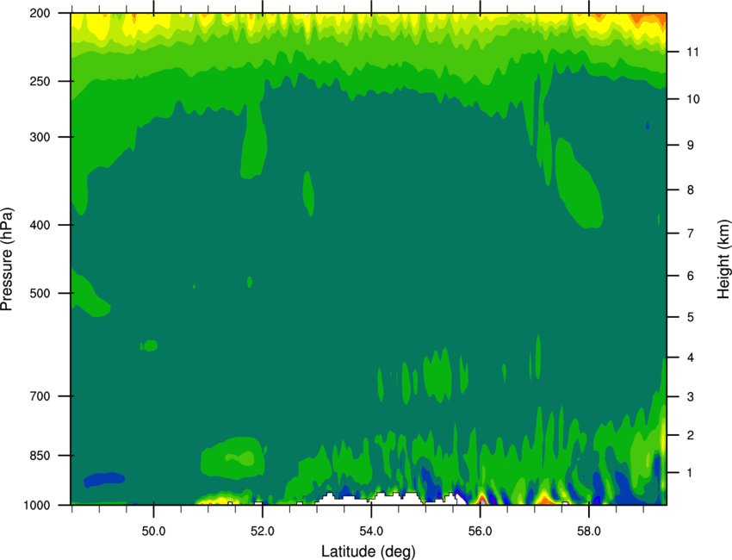Click the 6 km height tick label
The image size is (732, 560).
click(691, 276)
